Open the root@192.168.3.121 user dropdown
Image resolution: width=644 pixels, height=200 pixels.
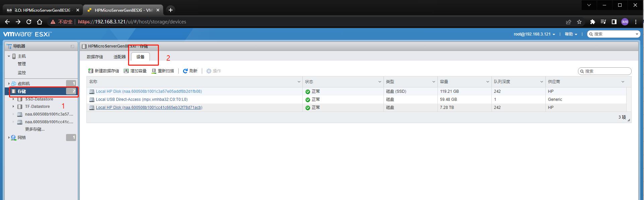click(534, 34)
